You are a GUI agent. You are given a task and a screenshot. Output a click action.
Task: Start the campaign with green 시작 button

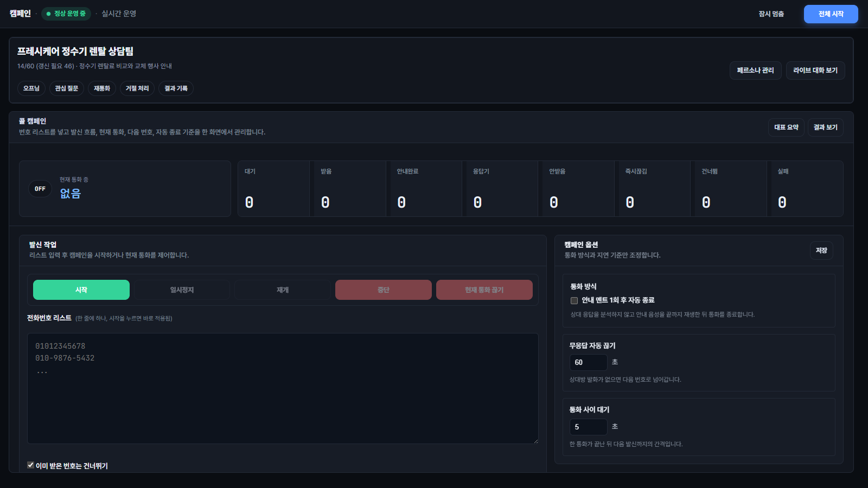(81, 290)
